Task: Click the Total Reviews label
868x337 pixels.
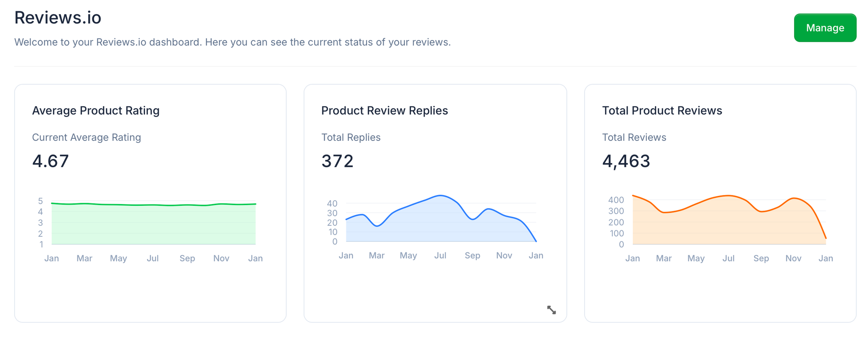Action: tap(634, 137)
